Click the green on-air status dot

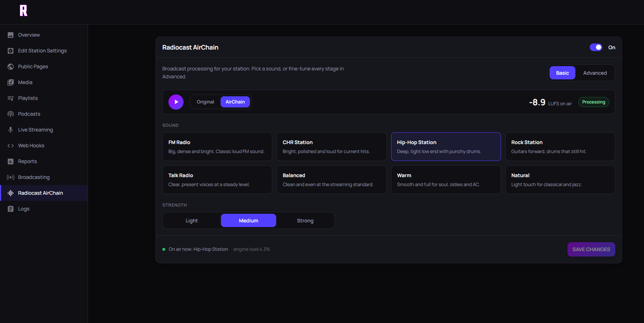tap(164, 249)
